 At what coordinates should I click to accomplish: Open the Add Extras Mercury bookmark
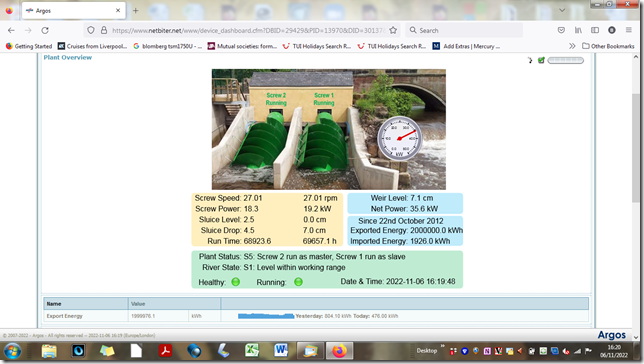[466, 46]
